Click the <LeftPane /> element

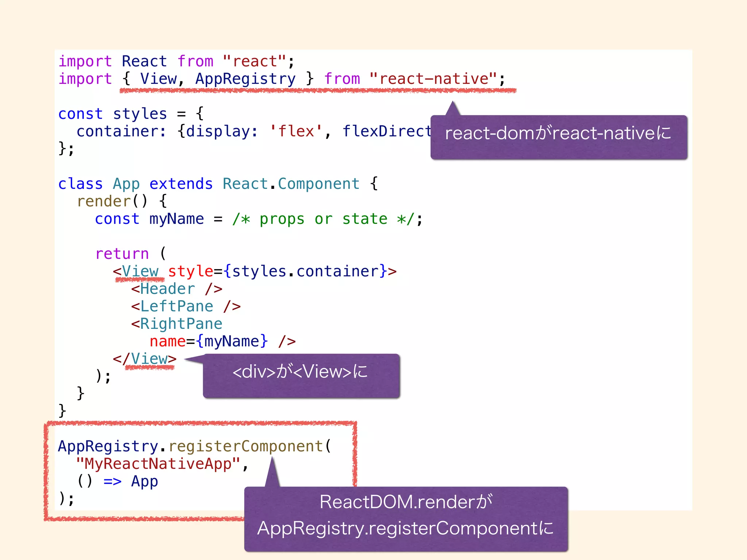186,307
